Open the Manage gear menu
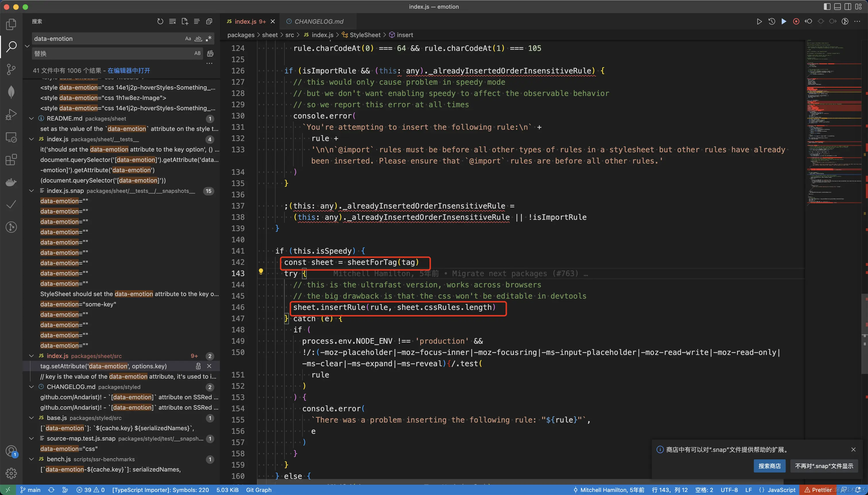The height and width of the screenshot is (495, 868). (x=11, y=473)
